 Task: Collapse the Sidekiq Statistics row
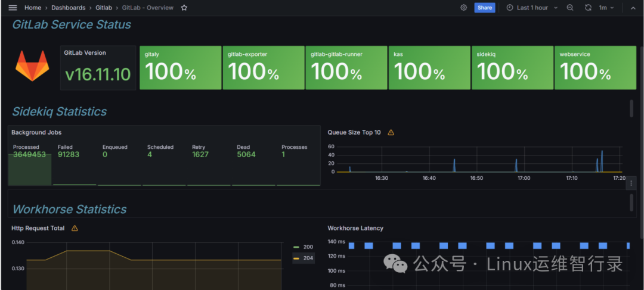coord(60,111)
